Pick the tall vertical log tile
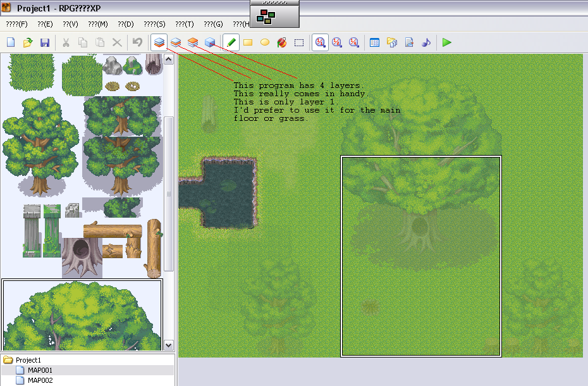The height and width of the screenshot is (386, 588). pos(154,248)
